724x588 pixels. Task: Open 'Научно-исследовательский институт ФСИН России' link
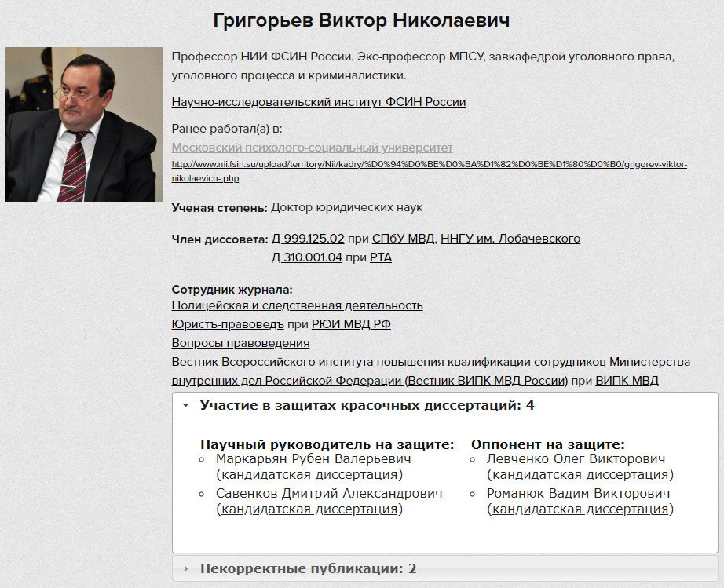point(319,102)
